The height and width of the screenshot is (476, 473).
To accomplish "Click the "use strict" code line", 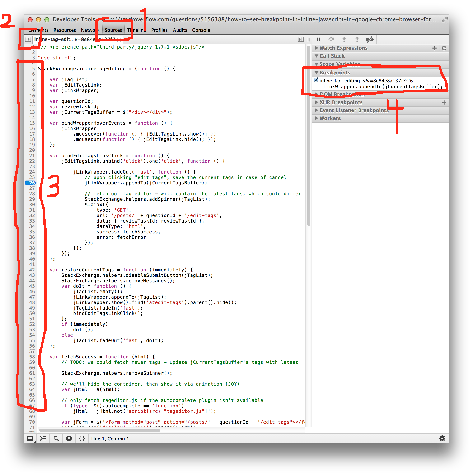I will click(x=57, y=58).
